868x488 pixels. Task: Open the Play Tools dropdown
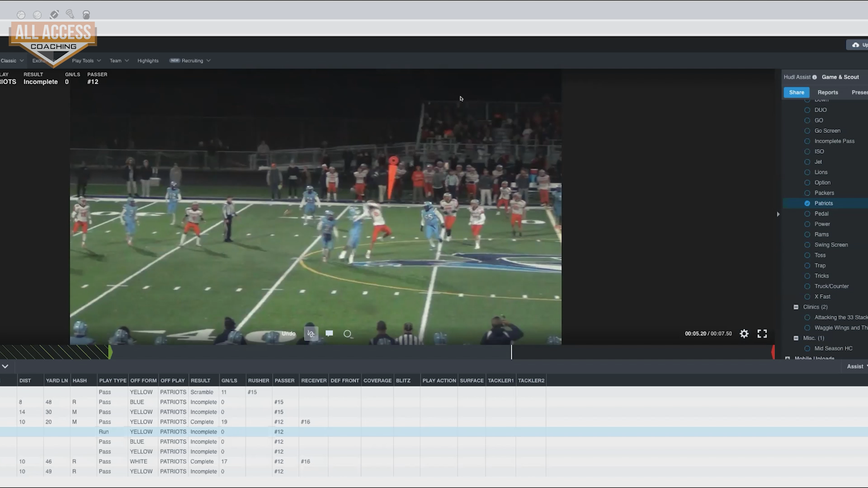coord(86,61)
